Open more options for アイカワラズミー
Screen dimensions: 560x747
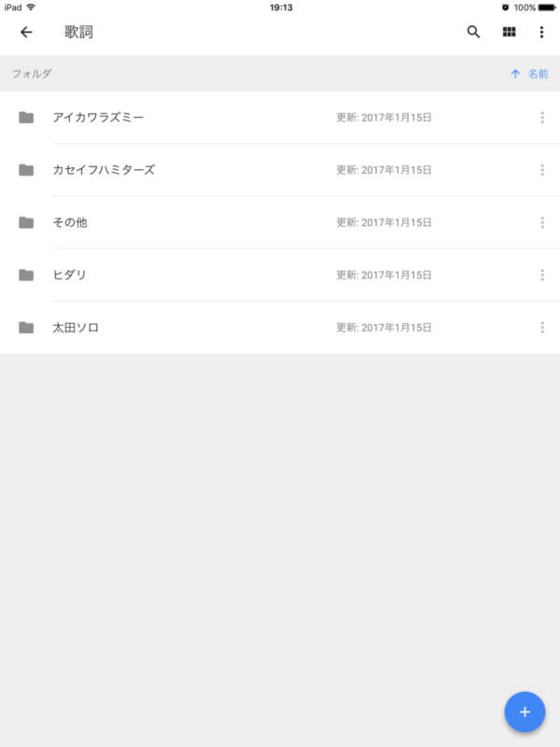(x=541, y=118)
